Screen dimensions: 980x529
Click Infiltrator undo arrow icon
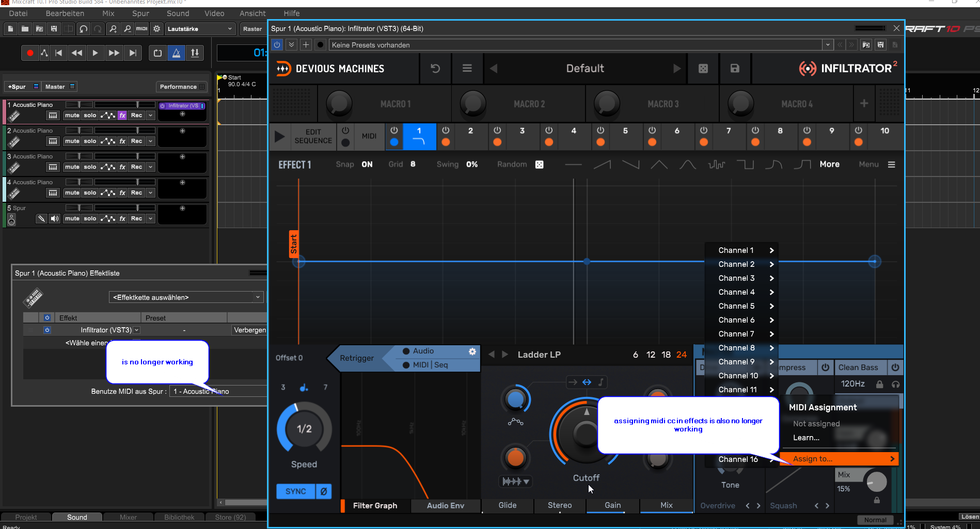coord(435,68)
